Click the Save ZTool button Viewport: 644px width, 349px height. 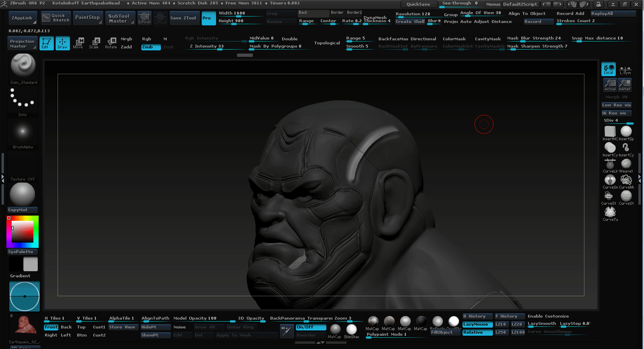point(184,18)
